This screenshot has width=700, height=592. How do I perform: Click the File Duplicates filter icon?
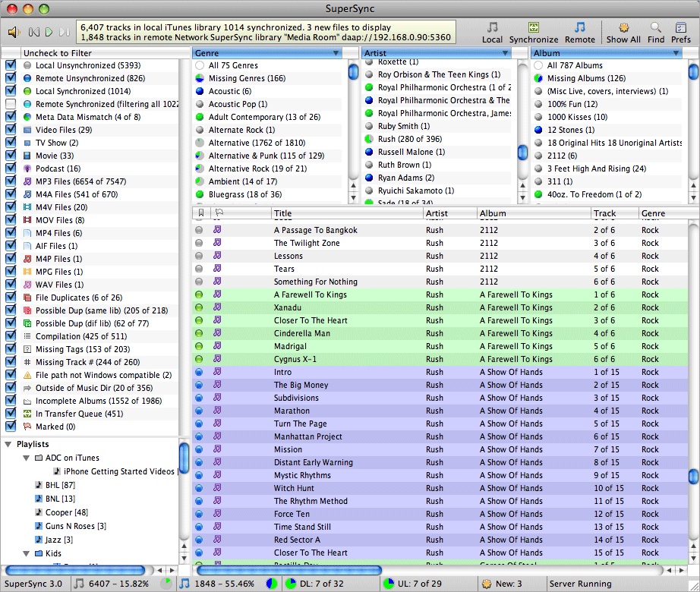tap(27, 298)
